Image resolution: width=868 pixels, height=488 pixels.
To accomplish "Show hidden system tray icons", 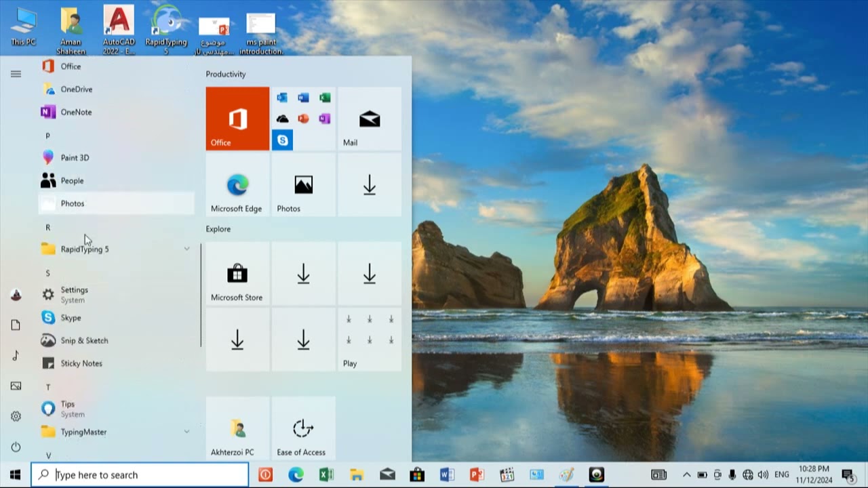I will click(686, 475).
